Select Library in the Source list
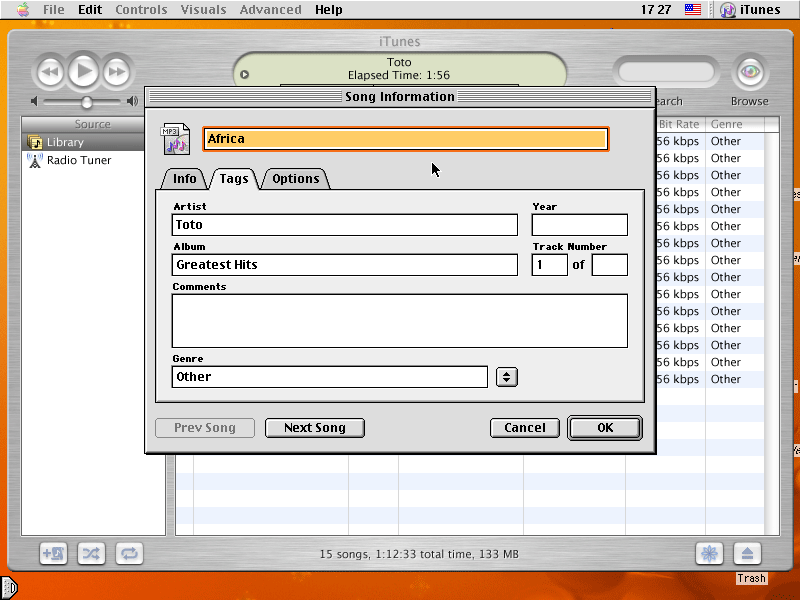Screen dimensions: 800x600 (83, 142)
